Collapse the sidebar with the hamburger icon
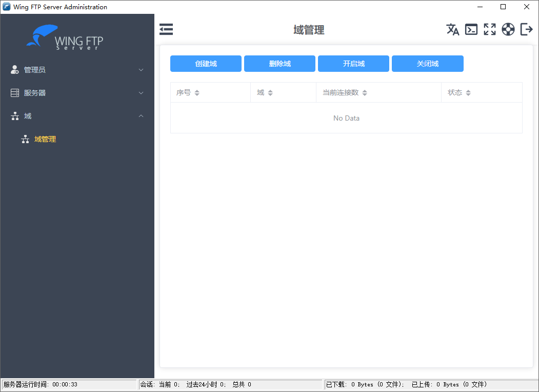Screen dimensions: 539x392 [166, 29]
